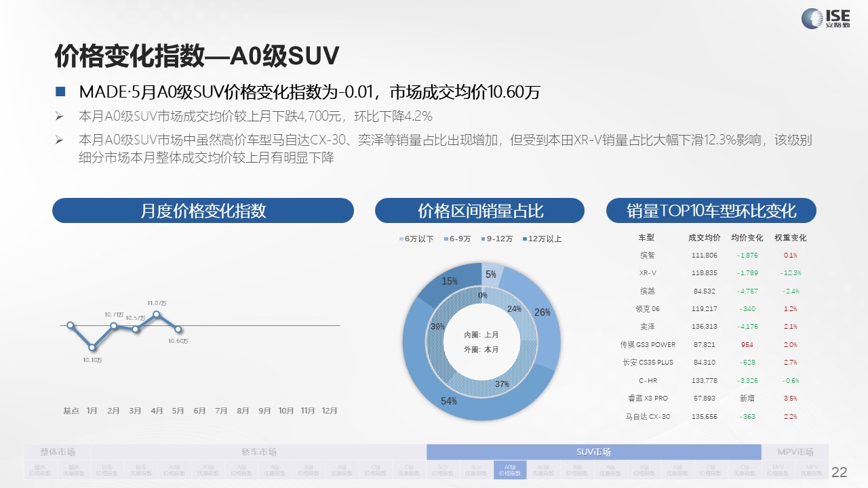Click the slide title 价格变化指数—A0级SUV
Screen dimensions: 868x488
pyautogui.click(x=197, y=57)
